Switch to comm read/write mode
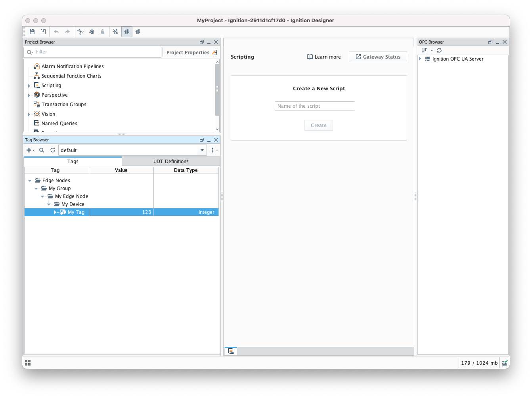Image resolution: width=532 pixels, height=398 pixels. 138,32
